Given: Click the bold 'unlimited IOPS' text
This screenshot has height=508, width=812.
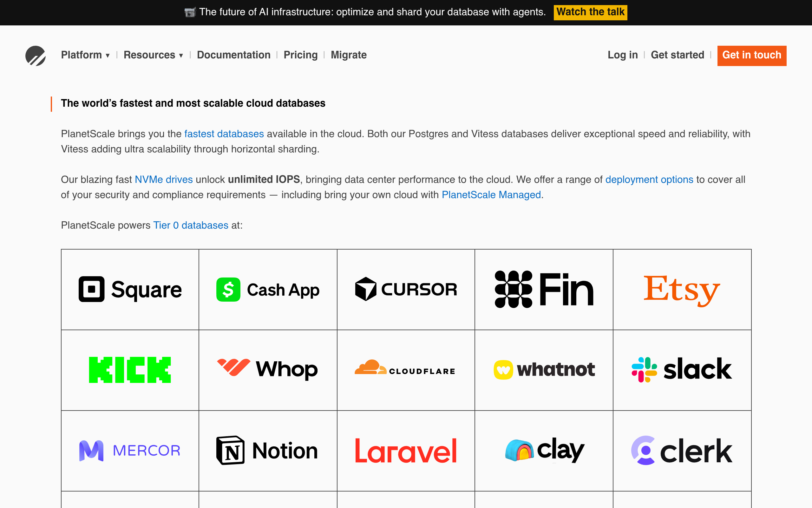Looking at the screenshot, I should [x=264, y=180].
